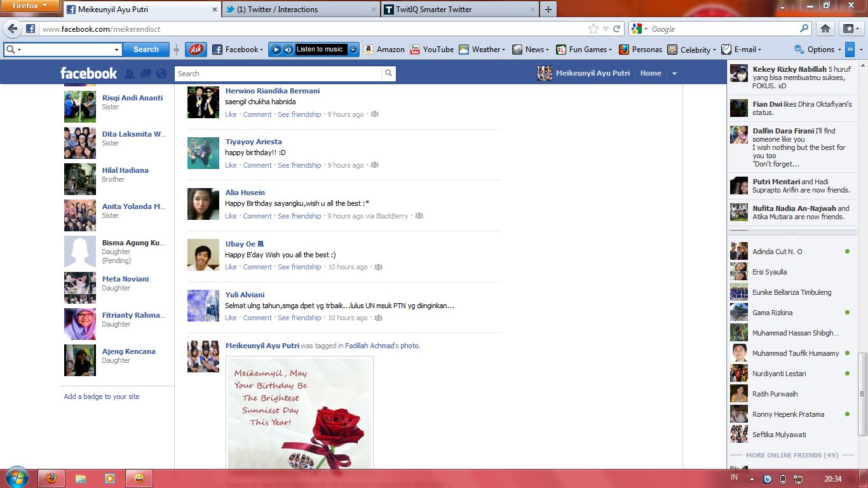The width and height of the screenshot is (868, 488).
Task: Open Facebook notifications globe icon
Action: [x=161, y=74]
